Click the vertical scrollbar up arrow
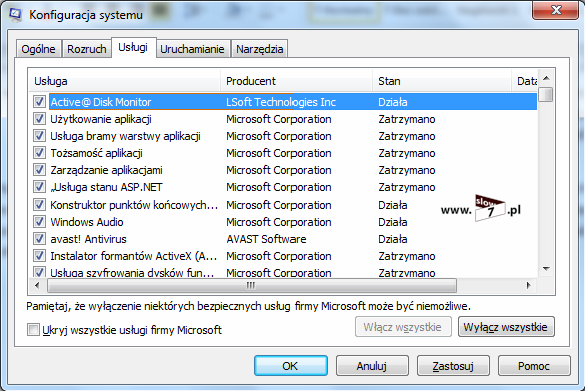The image size is (585, 391). point(547,78)
